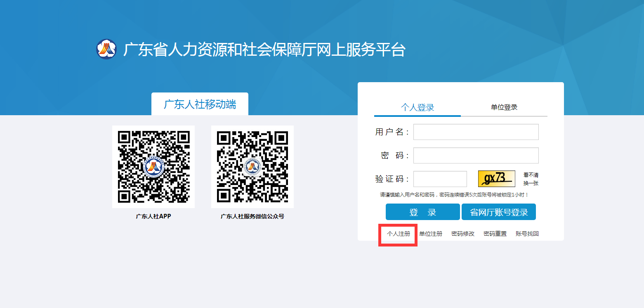Click the 广东人社 platform logo emblem

pos(106,50)
